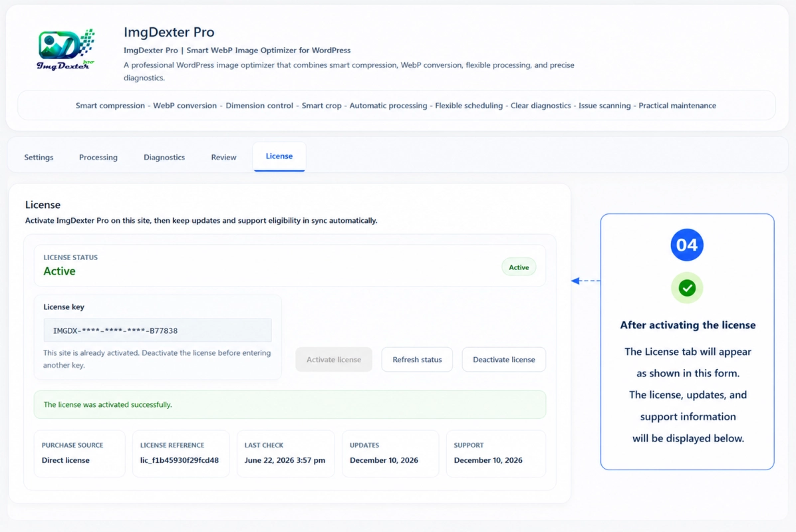796x532 pixels.
Task: Select license reference lic_f1b45930f29fcd48
Action: [x=179, y=460]
